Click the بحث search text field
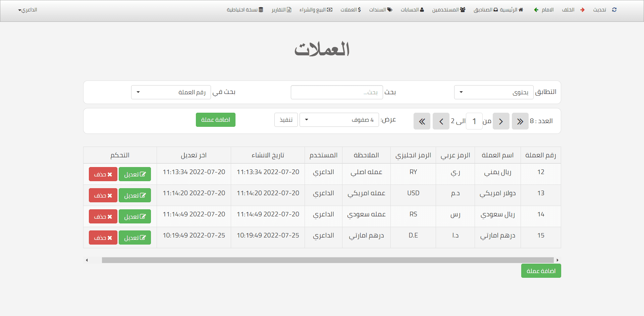Viewport: 644px width, 316px height. pos(336,92)
